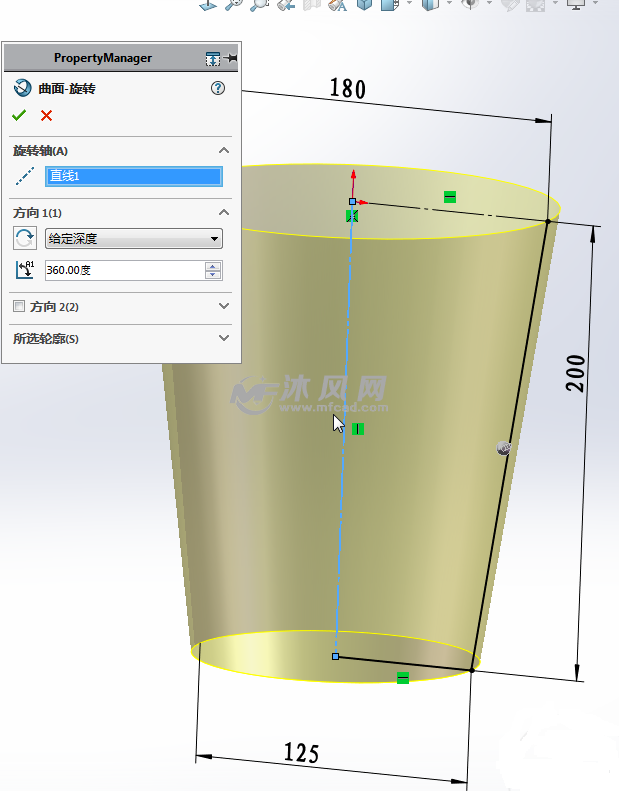Image resolution: width=619 pixels, height=791 pixels.
Task: Click the Previous View toolbar icon
Action: coord(286,5)
